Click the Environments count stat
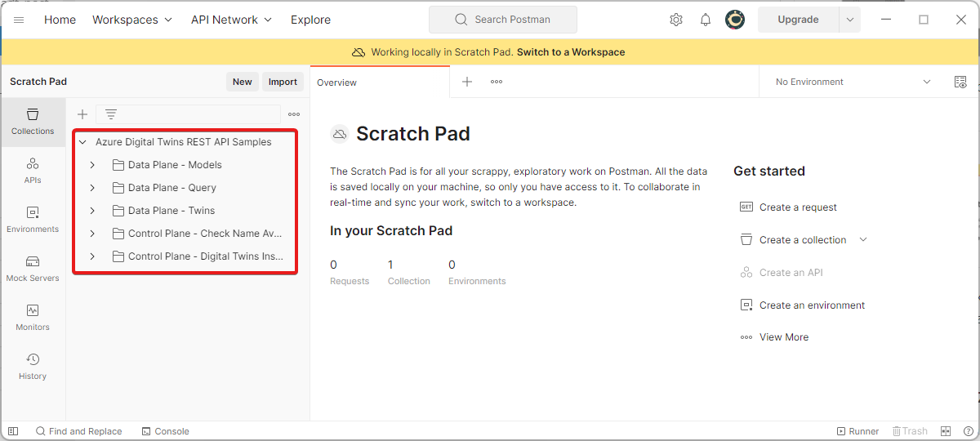The image size is (980, 441). pos(477,272)
